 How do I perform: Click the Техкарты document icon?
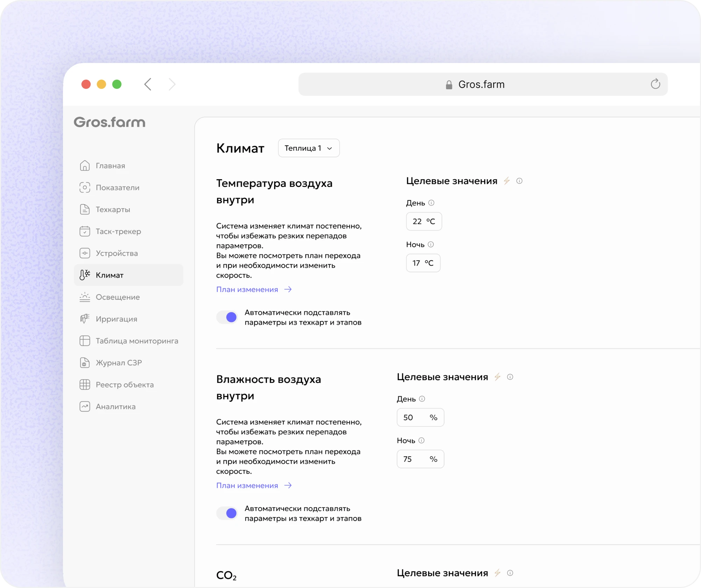coord(85,209)
